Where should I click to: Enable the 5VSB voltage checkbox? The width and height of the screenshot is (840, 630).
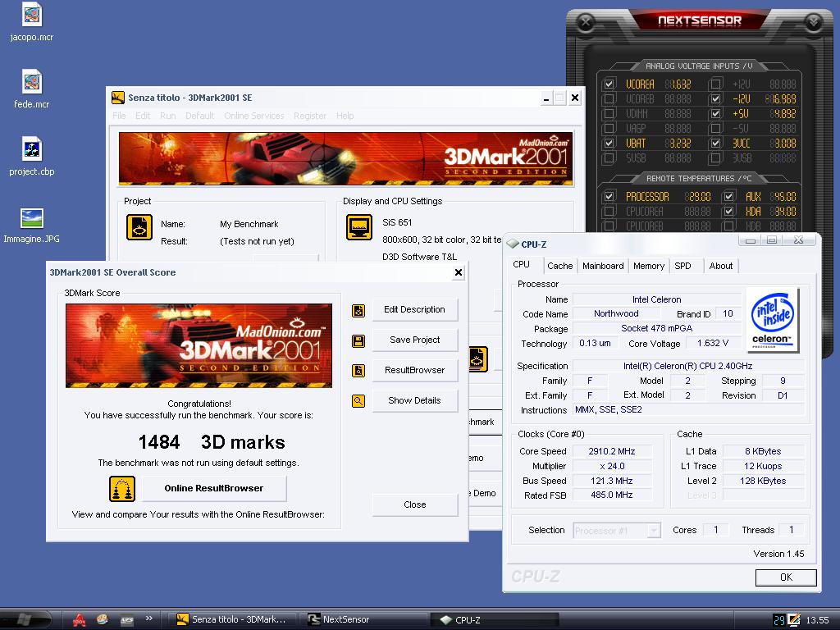[609, 158]
